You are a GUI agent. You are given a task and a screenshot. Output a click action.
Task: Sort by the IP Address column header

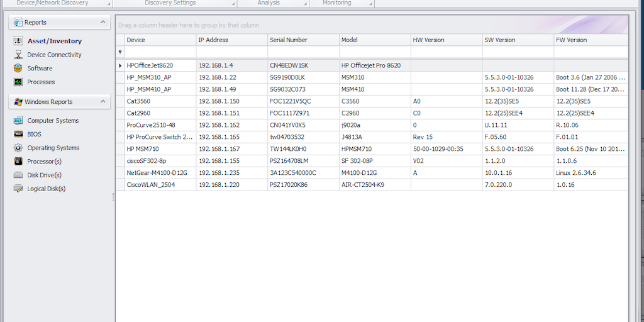(x=232, y=40)
